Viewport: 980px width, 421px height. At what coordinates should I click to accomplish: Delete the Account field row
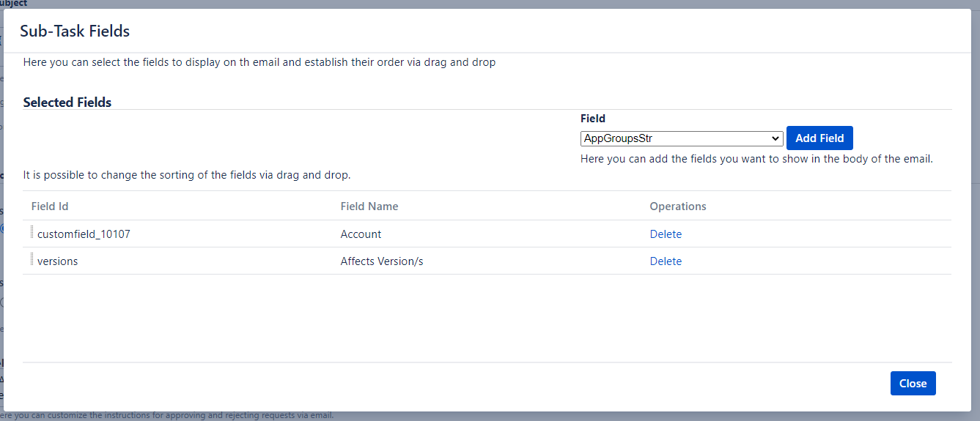[x=666, y=234]
